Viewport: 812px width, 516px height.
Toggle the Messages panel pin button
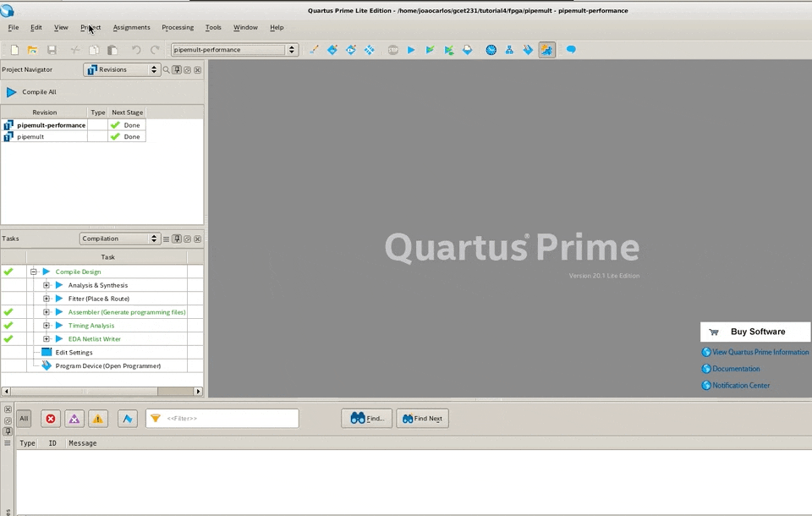[x=8, y=431]
